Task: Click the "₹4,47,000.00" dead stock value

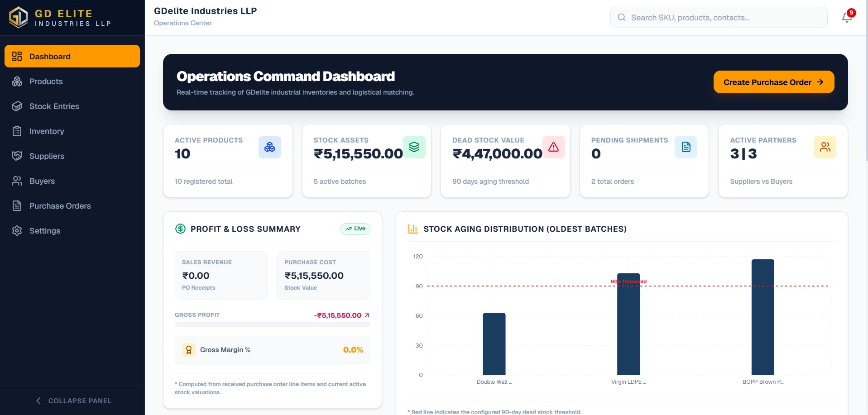Action: point(497,153)
